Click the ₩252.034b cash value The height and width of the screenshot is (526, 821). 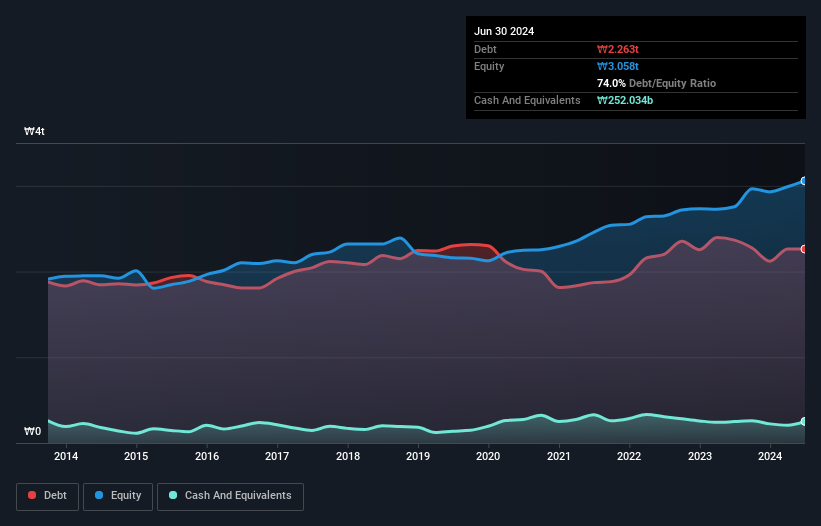(x=625, y=100)
